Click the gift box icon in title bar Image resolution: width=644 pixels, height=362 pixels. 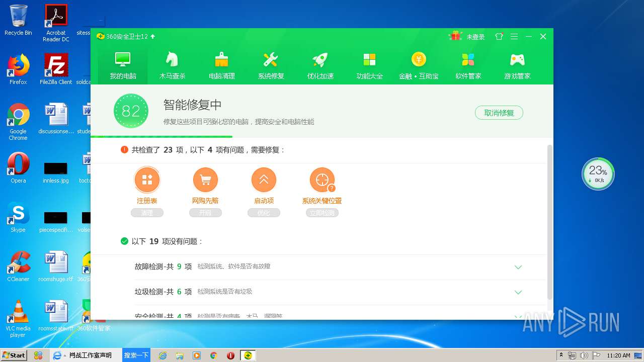pos(456,36)
